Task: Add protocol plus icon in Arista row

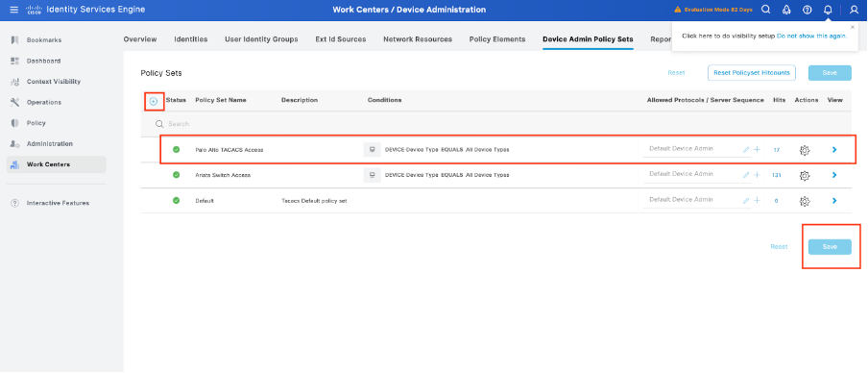Action: point(757,175)
